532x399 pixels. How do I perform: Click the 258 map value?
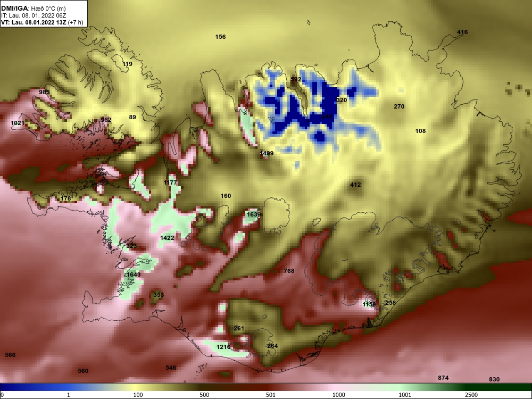(x=390, y=303)
